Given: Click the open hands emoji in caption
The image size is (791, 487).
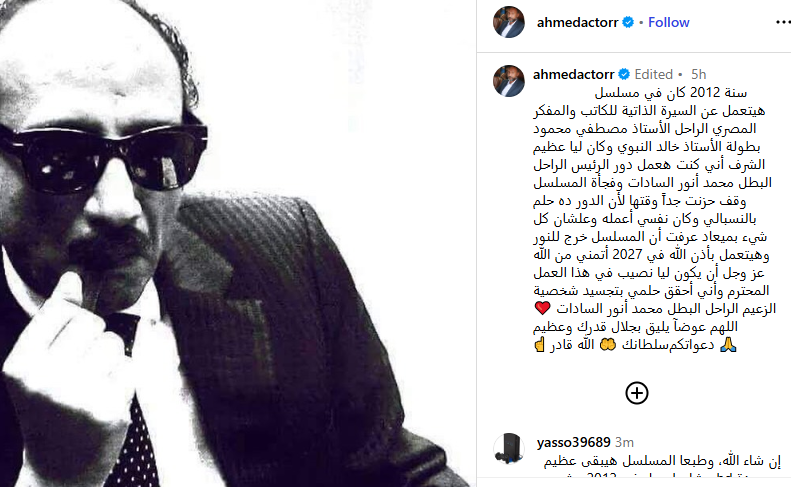Looking at the screenshot, I should (x=608, y=345).
